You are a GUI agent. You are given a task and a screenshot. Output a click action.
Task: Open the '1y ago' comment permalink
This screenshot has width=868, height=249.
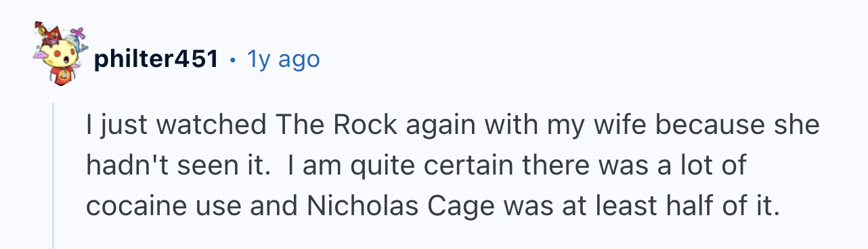[283, 60]
